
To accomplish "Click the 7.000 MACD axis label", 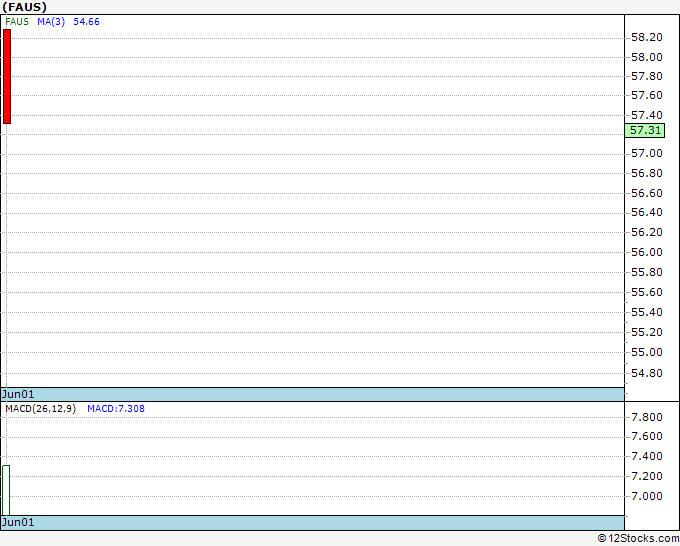I will (646, 496).
